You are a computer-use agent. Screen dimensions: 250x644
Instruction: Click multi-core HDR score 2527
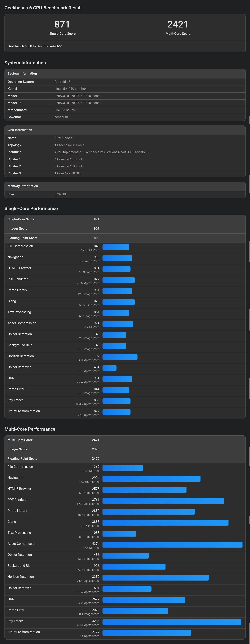tap(96, 599)
